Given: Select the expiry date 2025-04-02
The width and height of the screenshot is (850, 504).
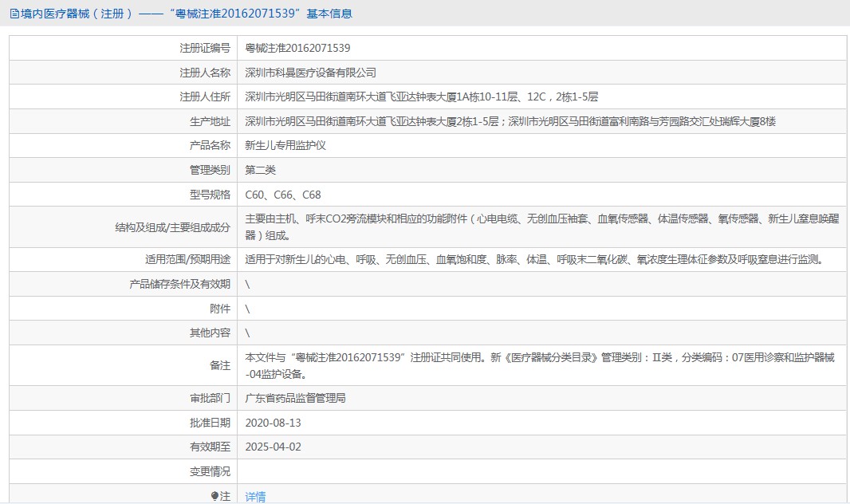Looking at the screenshot, I should pyautogui.click(x=273, y=447).
